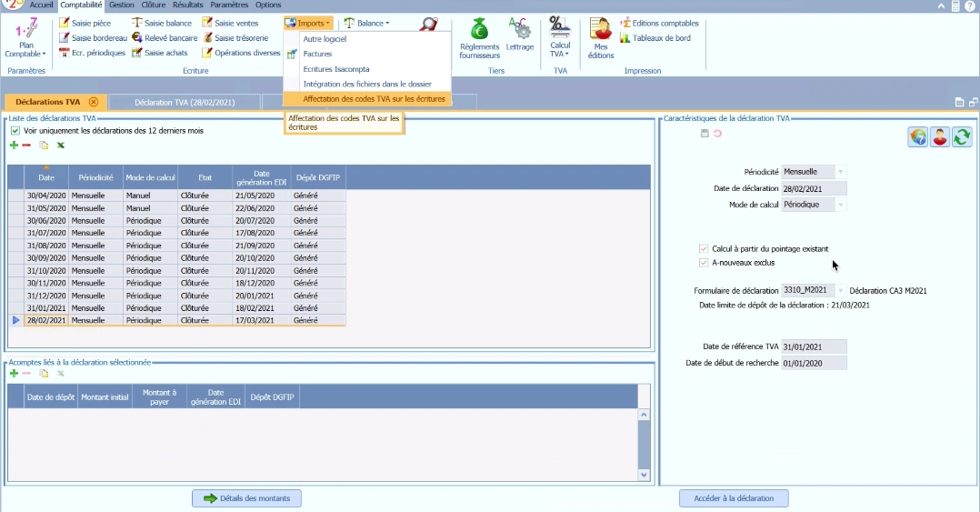Open Calcul TVA menu

tap(560, 37)
